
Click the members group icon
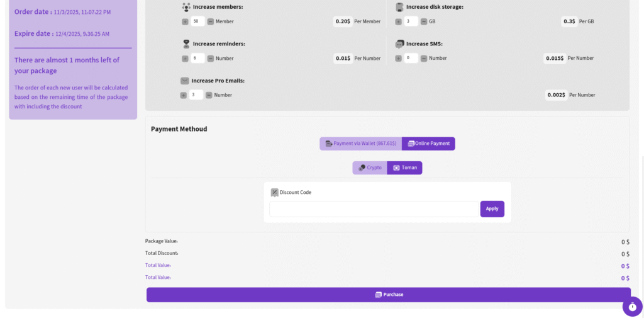coord(186,7)
